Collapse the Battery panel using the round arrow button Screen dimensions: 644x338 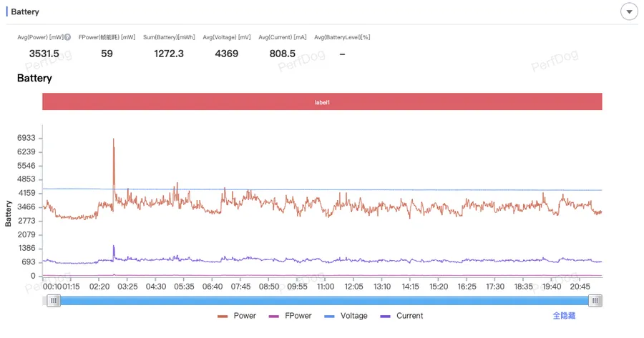(x=628, y=12)
